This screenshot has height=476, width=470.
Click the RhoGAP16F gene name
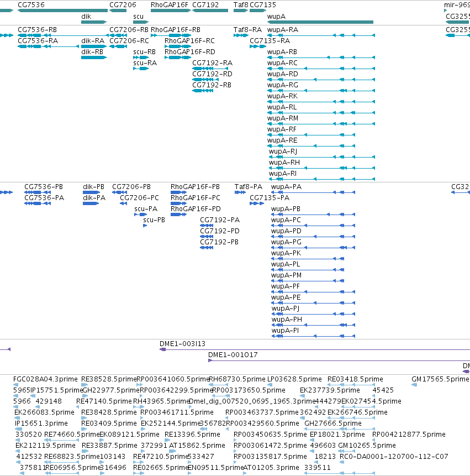click(170, 5)
